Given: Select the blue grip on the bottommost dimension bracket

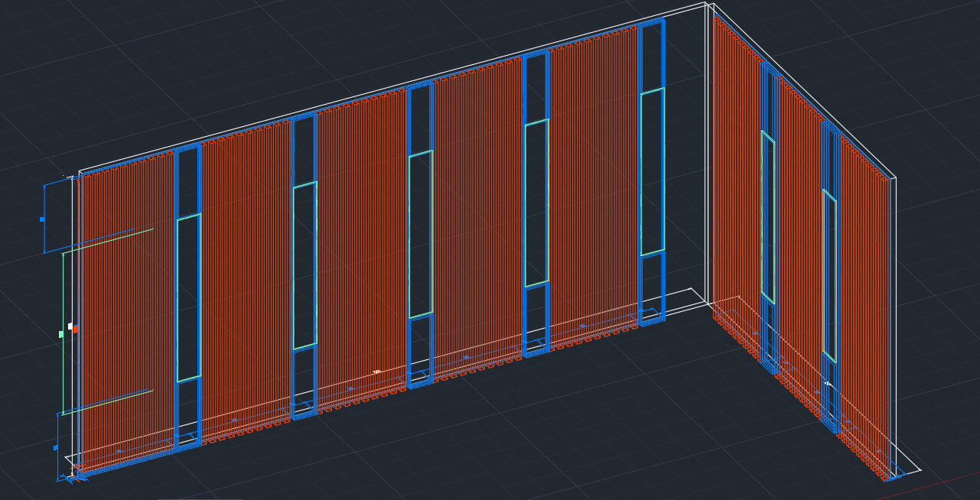Looking at the screenshot, I should (55, 448).
